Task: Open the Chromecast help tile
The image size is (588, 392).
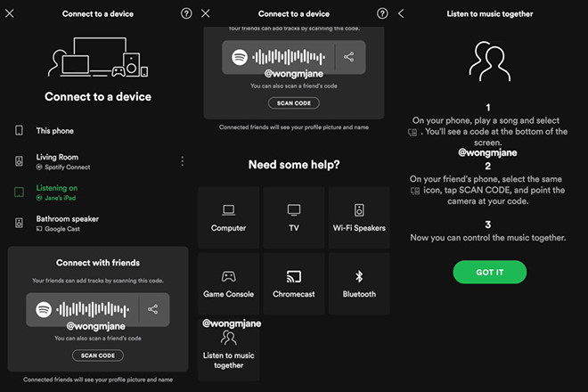Action: (294, 283)
